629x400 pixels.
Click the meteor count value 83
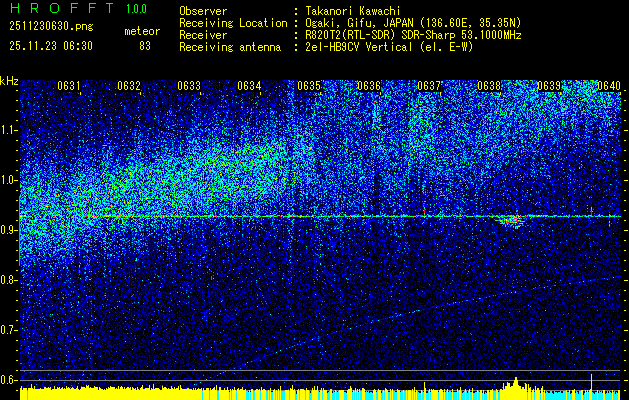point(145,46)
